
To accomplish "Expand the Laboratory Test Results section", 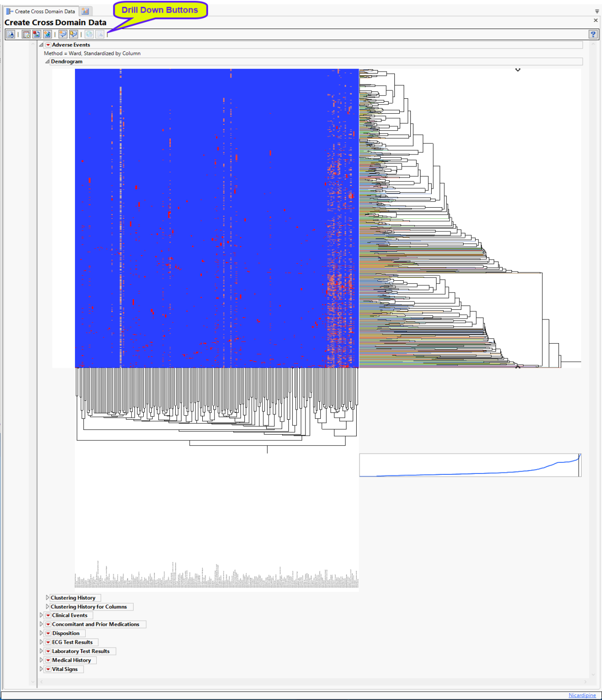I will click(x=41, y=651).
